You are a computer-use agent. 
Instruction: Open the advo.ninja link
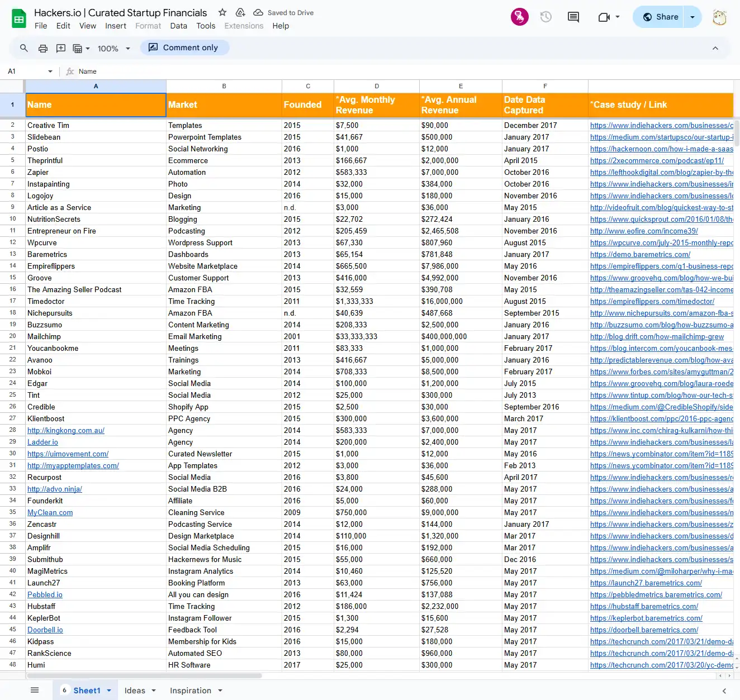pos(55,489)
